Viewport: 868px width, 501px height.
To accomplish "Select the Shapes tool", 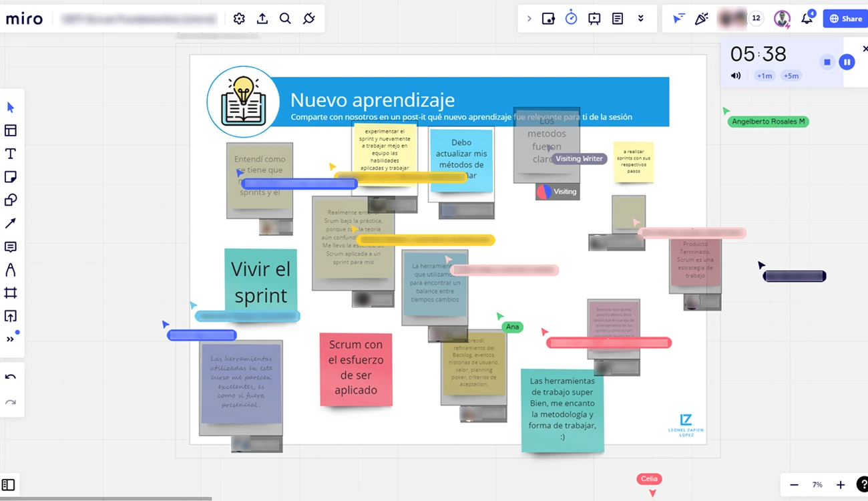I will [x=11, y=200].
